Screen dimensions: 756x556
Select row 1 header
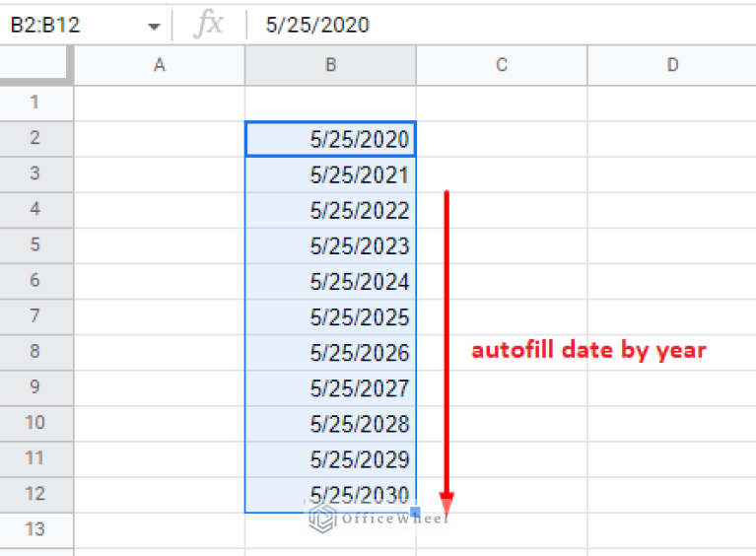point(36,103)
